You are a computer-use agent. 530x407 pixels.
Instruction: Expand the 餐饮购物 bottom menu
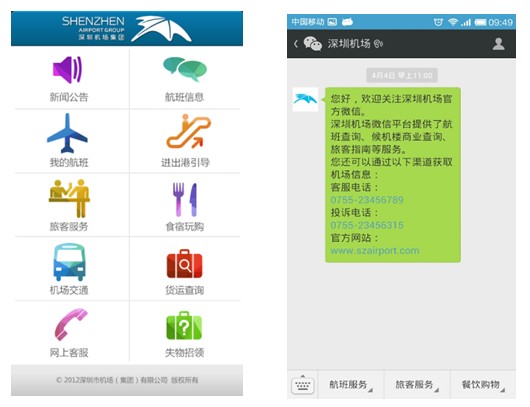(483, 385)
